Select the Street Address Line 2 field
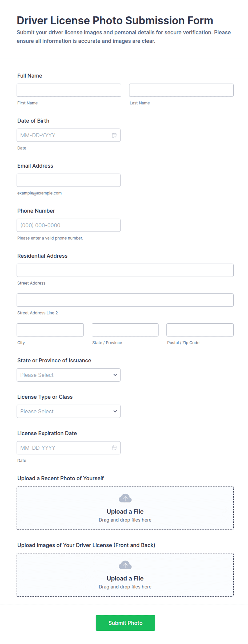The height and width of the screenshot is (644, 248). tap(125, 300)
